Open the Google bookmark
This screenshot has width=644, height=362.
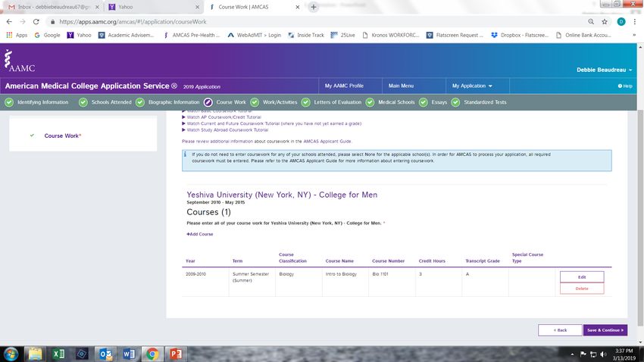(47, 36)
